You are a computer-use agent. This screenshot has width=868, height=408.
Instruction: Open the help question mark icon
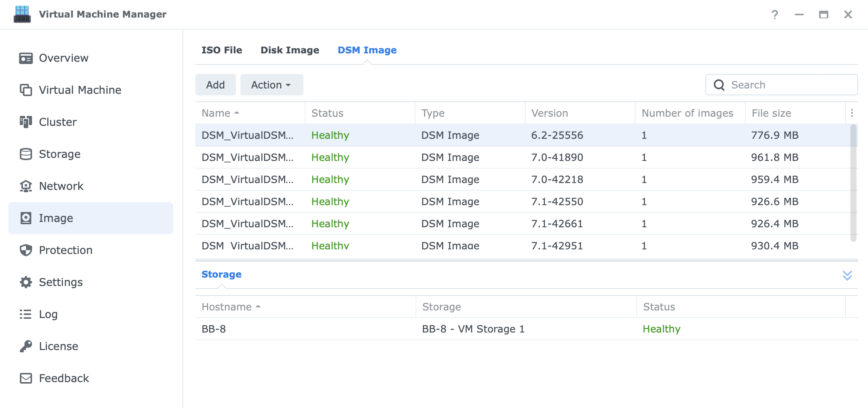coord(774,14)
